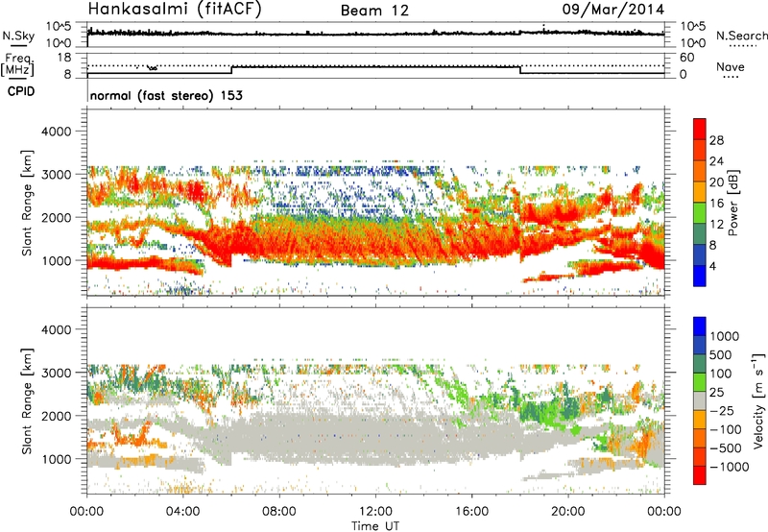Click the 25 label on the Velocity colorbar

coord(716,393)
